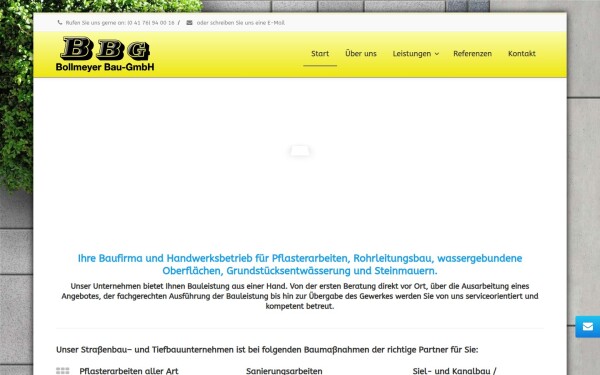Open the Leistungen menu
The image size is (600, 375).
(412, 54)
